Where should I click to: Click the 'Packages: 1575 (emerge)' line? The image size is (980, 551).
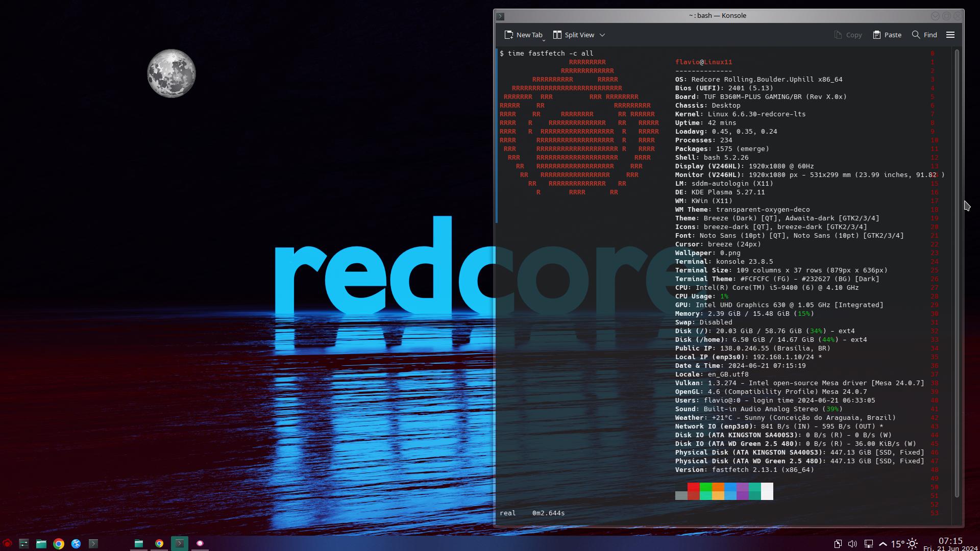[722, 148]
